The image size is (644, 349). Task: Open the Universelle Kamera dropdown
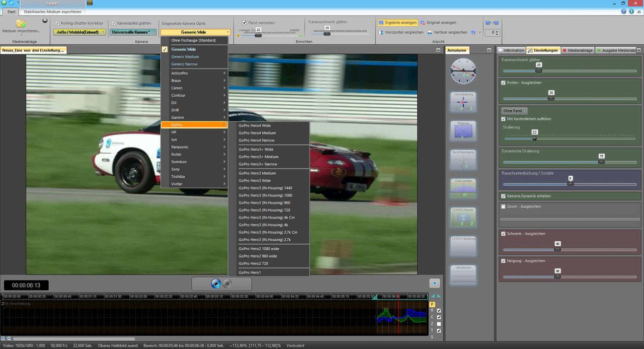(133, 32)
